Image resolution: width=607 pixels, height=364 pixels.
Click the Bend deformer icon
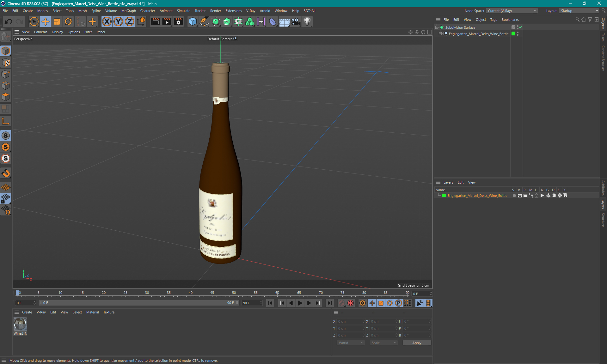tap(273, 21)
